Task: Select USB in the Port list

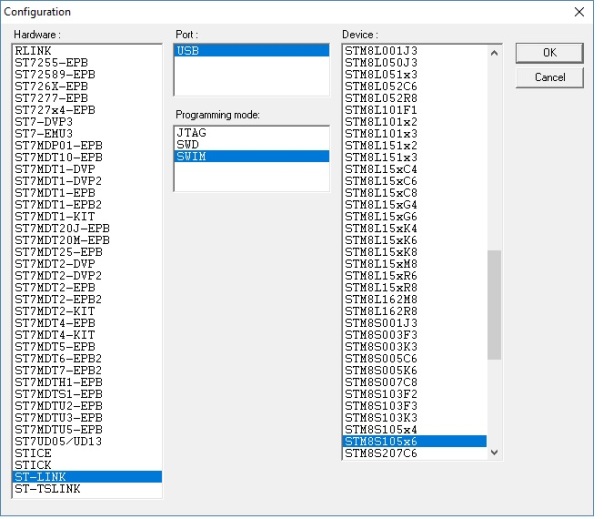Action: coord(252,51)
